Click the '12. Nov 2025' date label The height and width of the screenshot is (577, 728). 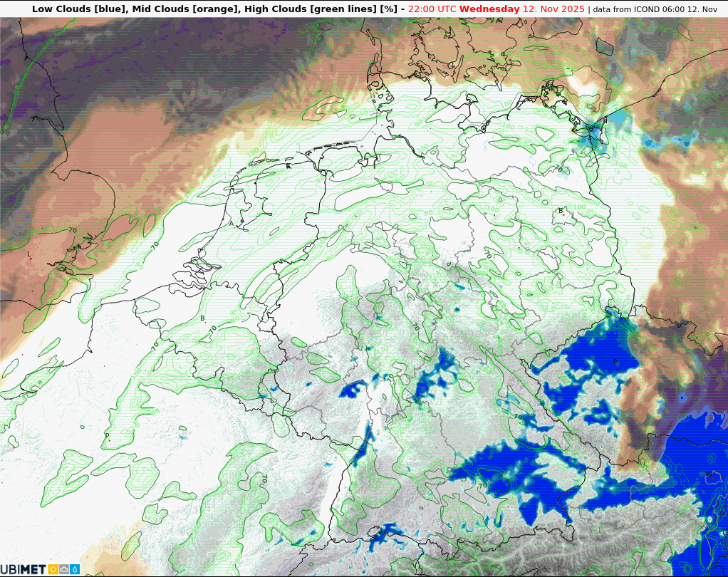coord(553,9)
